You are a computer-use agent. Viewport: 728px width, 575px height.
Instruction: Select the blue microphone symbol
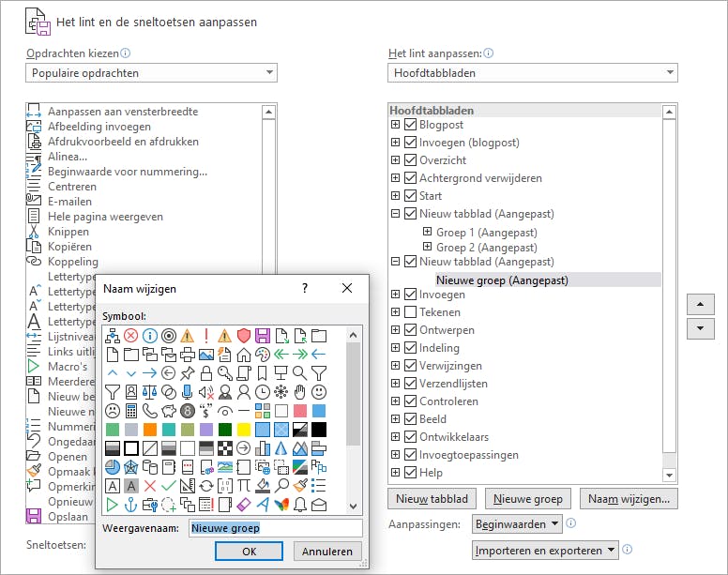click(188, 392)
